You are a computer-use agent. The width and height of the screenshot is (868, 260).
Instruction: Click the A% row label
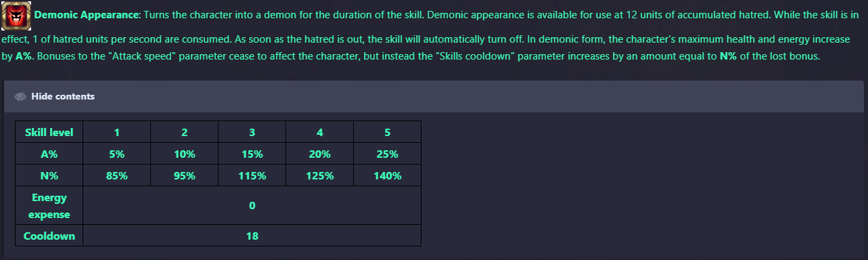49,154
